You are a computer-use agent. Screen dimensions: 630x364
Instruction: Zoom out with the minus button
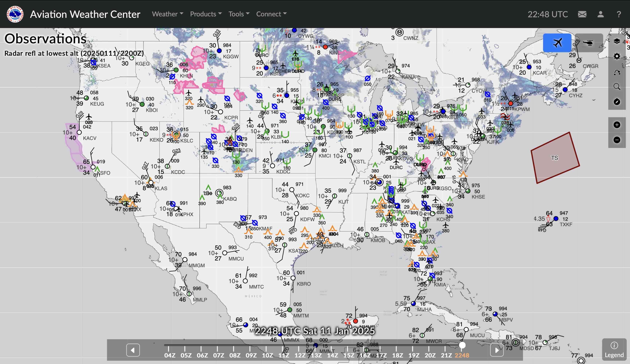point(617,140)
